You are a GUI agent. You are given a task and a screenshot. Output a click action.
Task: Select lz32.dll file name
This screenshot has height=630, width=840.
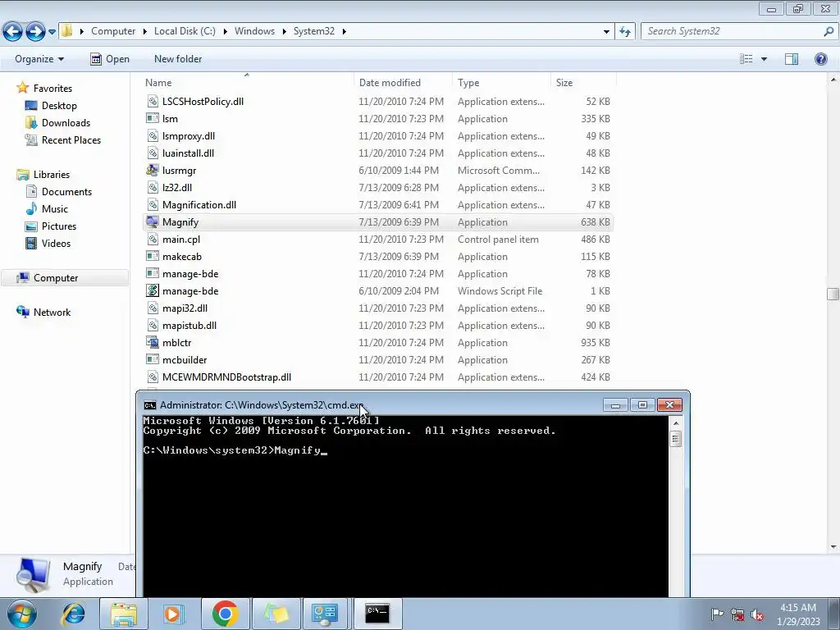point(177,188)
